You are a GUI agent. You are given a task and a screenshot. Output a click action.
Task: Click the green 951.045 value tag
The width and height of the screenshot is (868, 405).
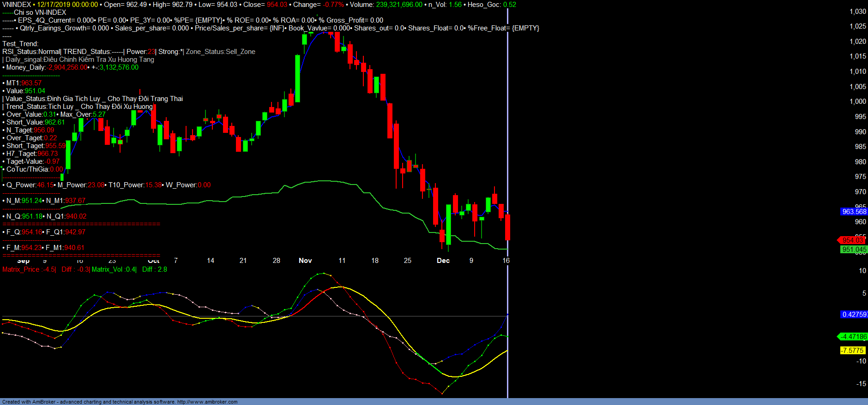click(x=854, y=250)
